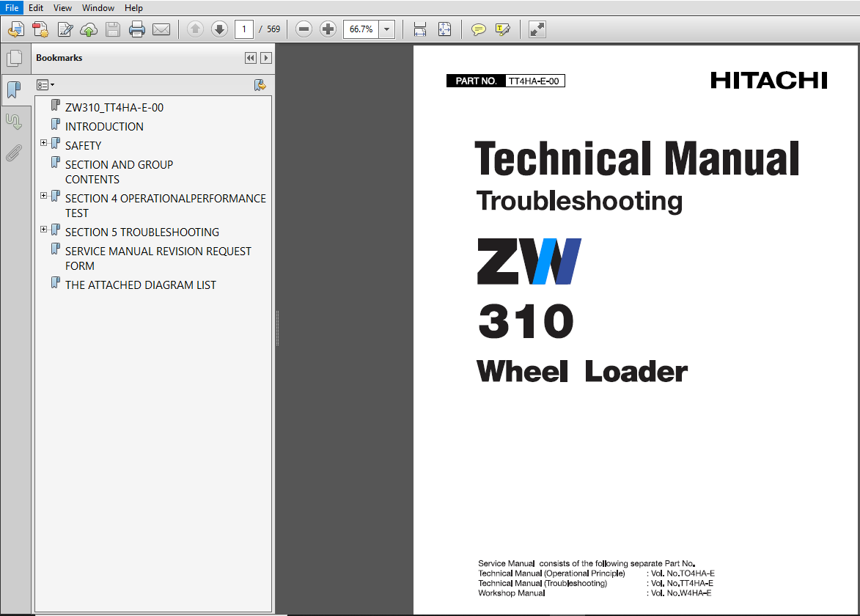The height and width of the screenshot is (616, 860).
Task: Expand SECTION 4 OPERATIONALPERFORMANCE TEST bookmark
Action: click(43, 195)
